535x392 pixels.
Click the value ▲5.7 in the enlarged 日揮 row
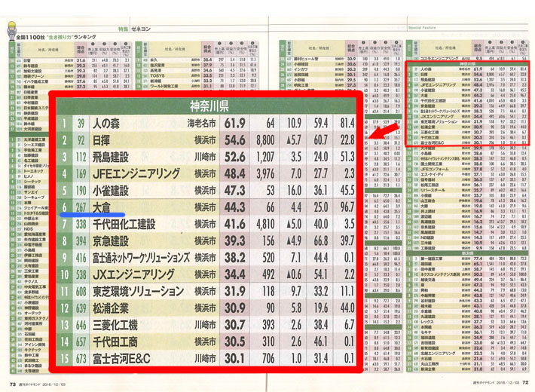(294, 140)
